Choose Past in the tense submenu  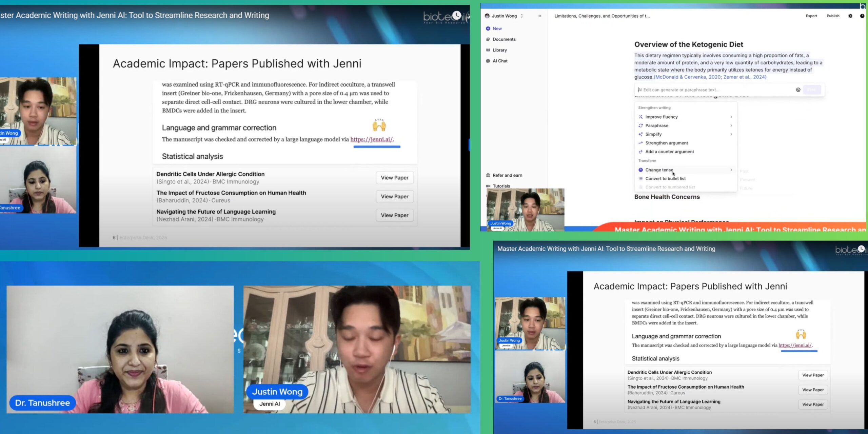coord(744,172)
